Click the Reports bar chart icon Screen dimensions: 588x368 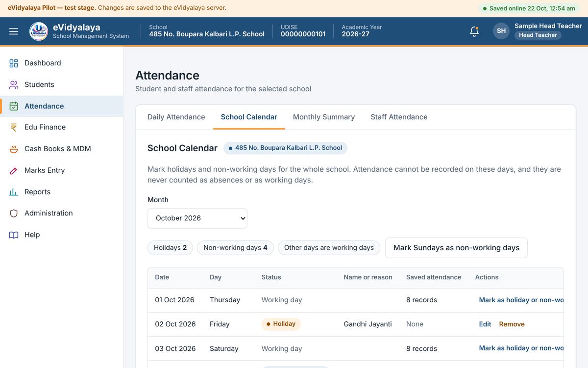[14, 192]
